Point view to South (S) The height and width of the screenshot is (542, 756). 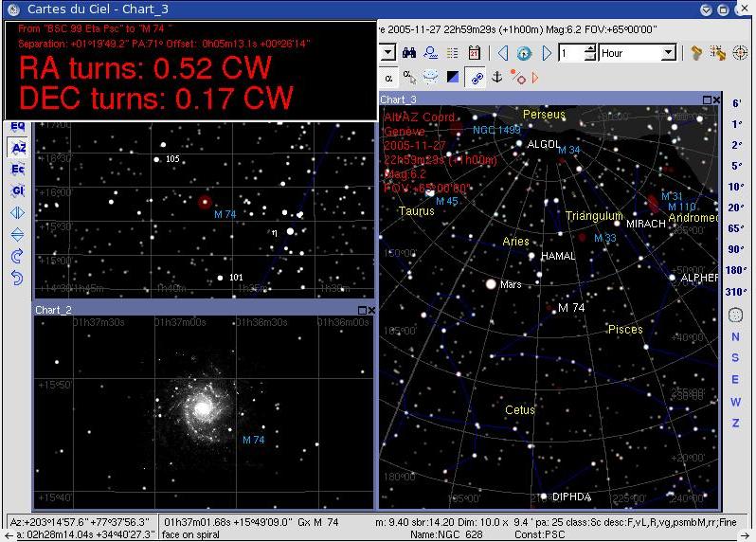click(735, 358)
